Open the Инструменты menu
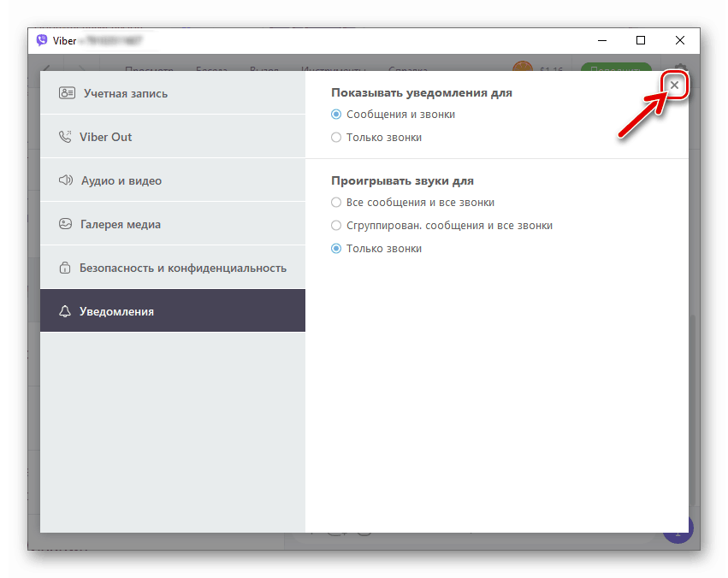Screen dimensions: 728x578 334,70
